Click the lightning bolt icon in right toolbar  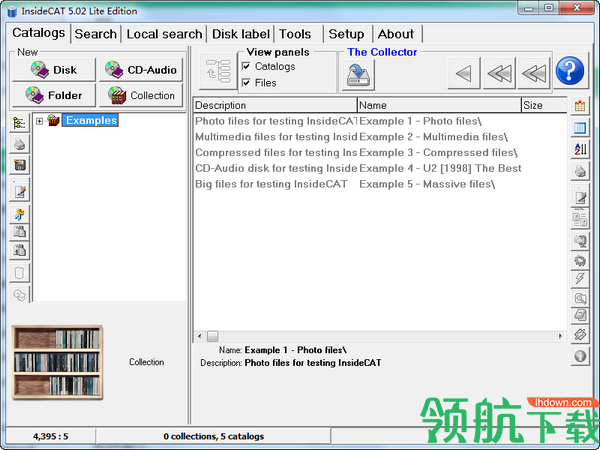tap(580, 279)
